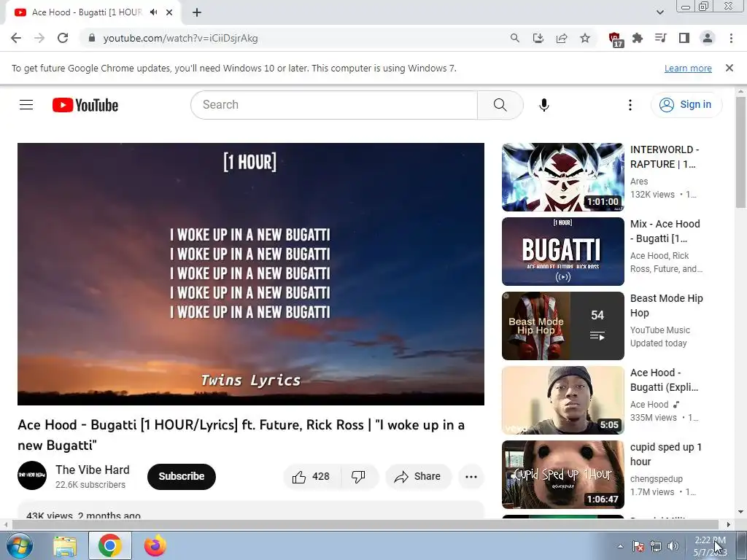Image resolution: width=747 pixels, height=560 pixels.
Task: Open the Chrome three-dot menu
Action: [x=731, y=38]
